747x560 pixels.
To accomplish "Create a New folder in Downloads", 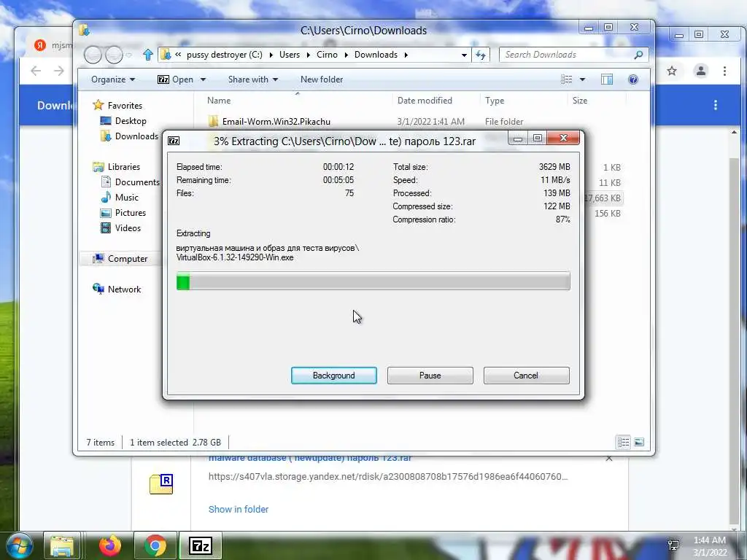I will click(322, 79).
